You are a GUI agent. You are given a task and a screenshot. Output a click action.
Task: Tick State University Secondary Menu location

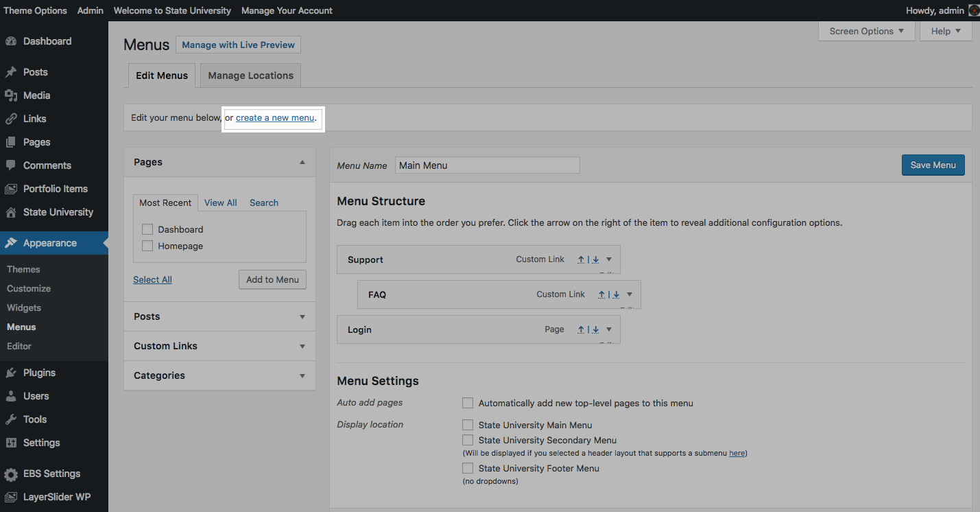(x=468, y=440)
